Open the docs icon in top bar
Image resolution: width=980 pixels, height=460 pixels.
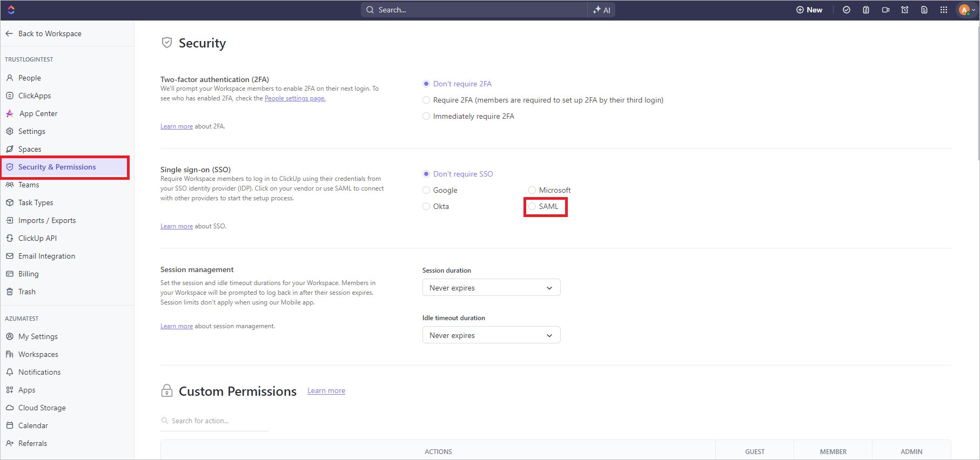coord(924,10)
